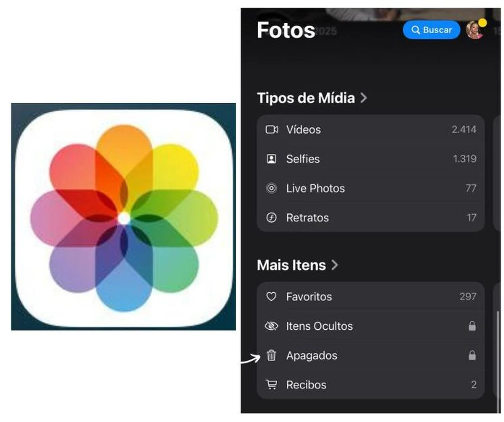Image resolution: width=504 pixels, height=422 pixels.
Task: Tap the Live Photos concentric circles icon
Action: click(x=271, y=188)
